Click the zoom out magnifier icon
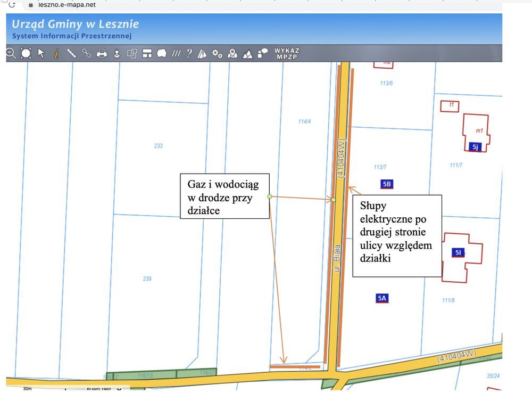532x393 pixels. pos(10,53)
